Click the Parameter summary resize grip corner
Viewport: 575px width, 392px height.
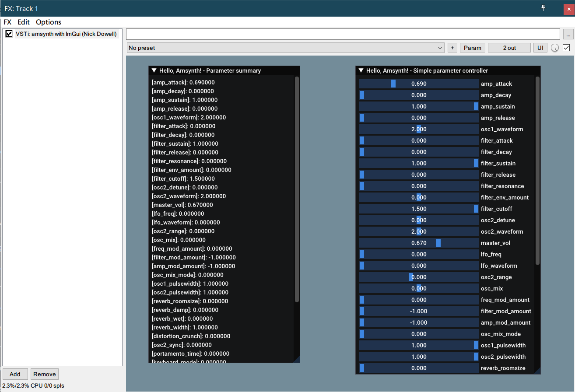click(296, 359)
